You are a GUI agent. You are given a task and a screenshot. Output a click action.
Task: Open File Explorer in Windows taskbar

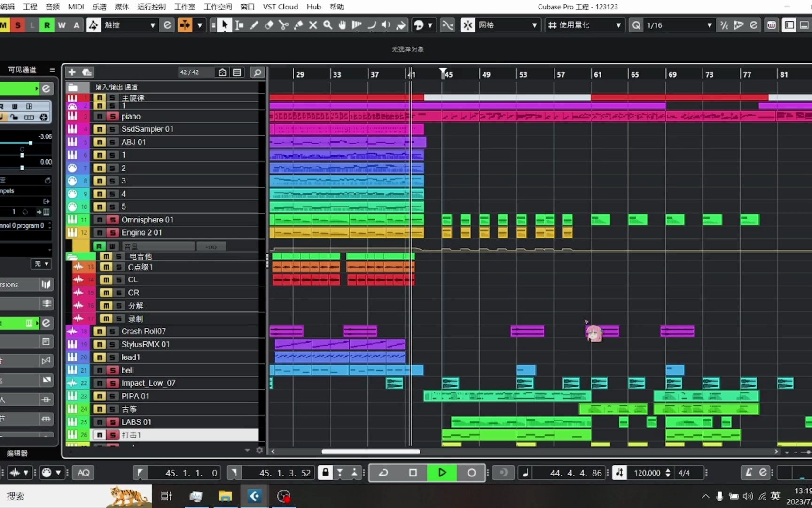[225, 496]
